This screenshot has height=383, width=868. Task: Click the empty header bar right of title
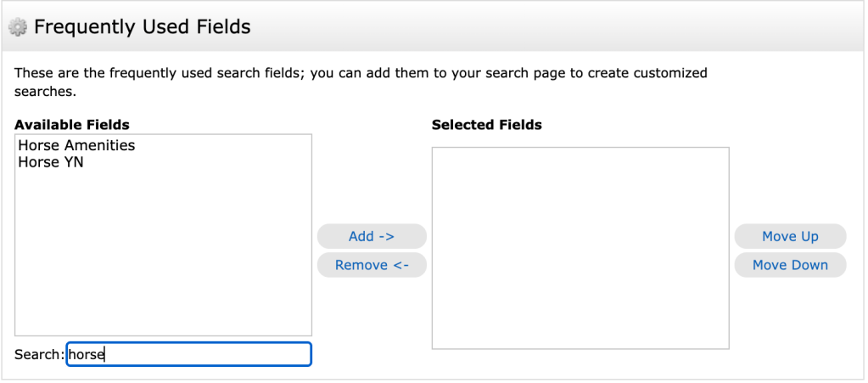[552, 27]
